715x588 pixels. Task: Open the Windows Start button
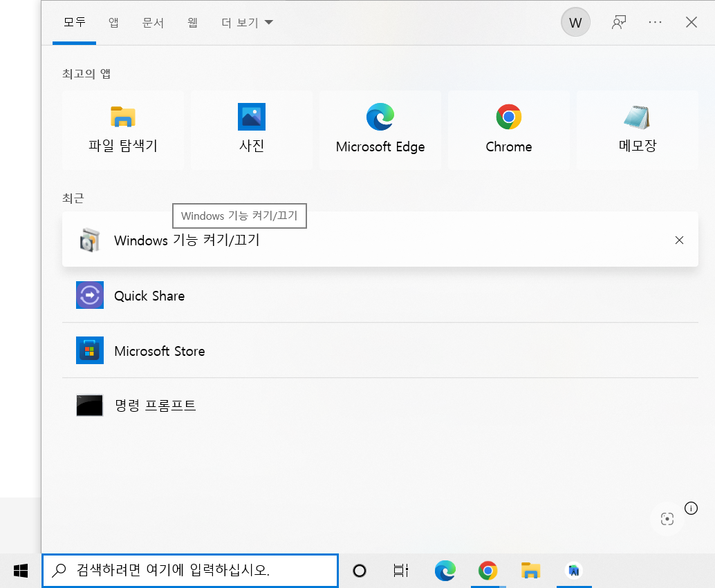click(21, 571)
